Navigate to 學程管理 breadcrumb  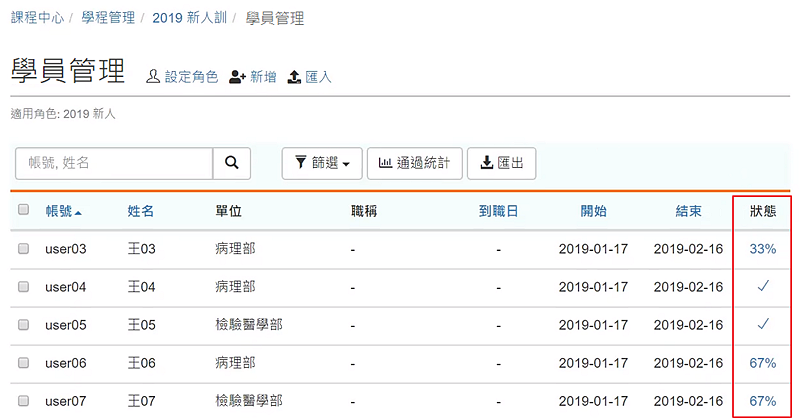[x=110, y=18]
